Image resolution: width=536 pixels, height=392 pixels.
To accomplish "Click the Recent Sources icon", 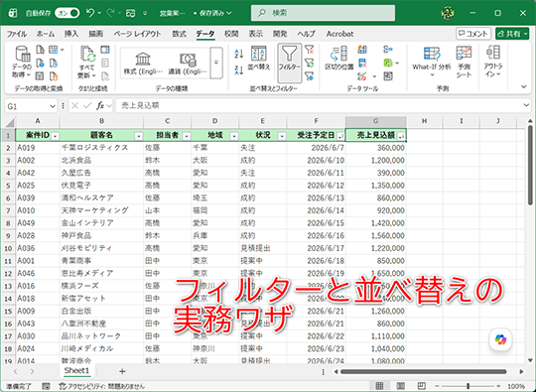I will click(54, 63).
